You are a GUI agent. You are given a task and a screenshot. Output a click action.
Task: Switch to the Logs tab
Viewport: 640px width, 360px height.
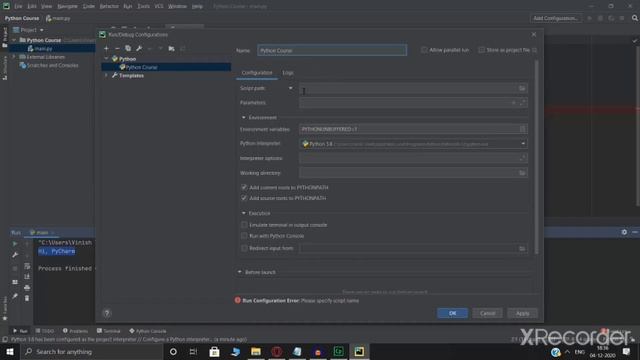point(288,73)
